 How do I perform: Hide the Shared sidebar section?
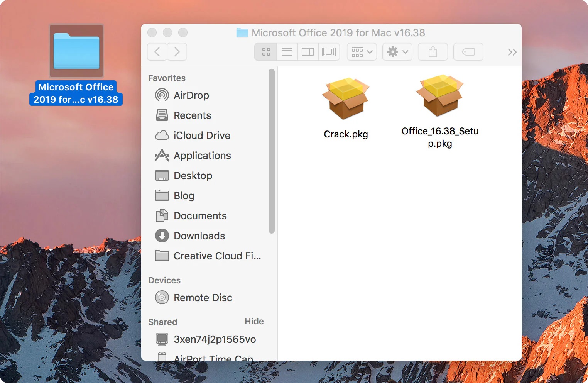coord(254,321)
